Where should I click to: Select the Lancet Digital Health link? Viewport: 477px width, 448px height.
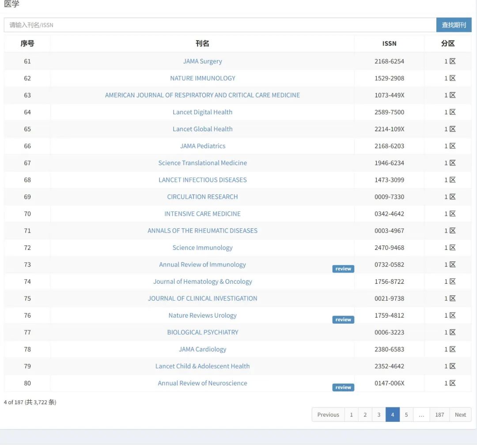point(202,112)
